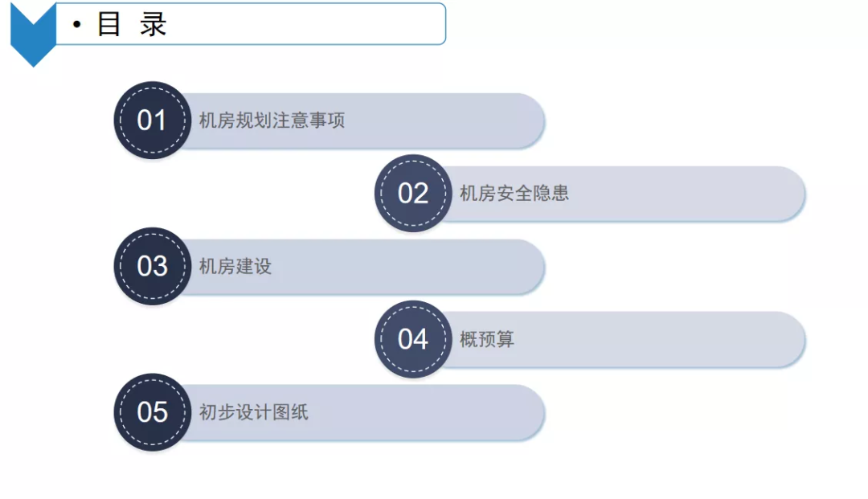Click the 02 numbered circle badge

413,193
